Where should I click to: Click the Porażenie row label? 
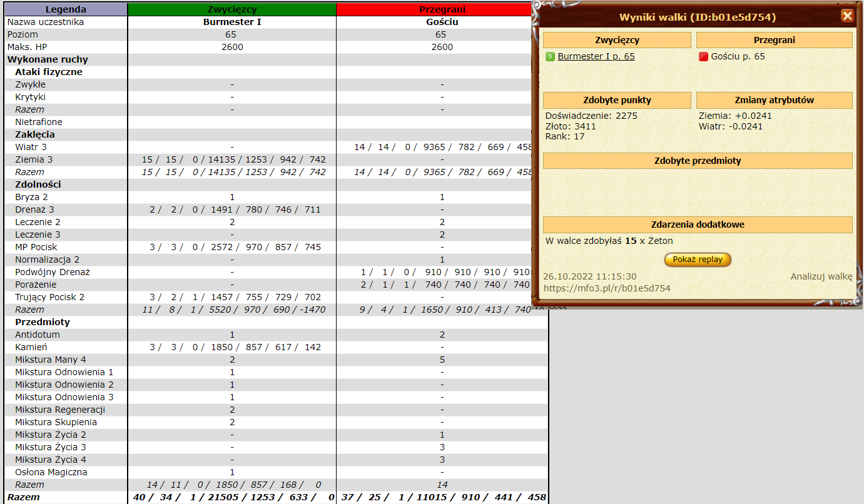click(x=36, y=285)
